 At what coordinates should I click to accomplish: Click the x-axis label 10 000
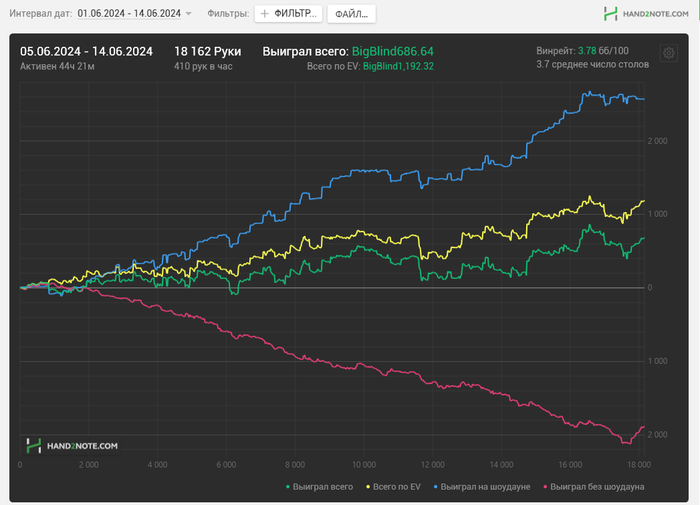coord(364,465)
